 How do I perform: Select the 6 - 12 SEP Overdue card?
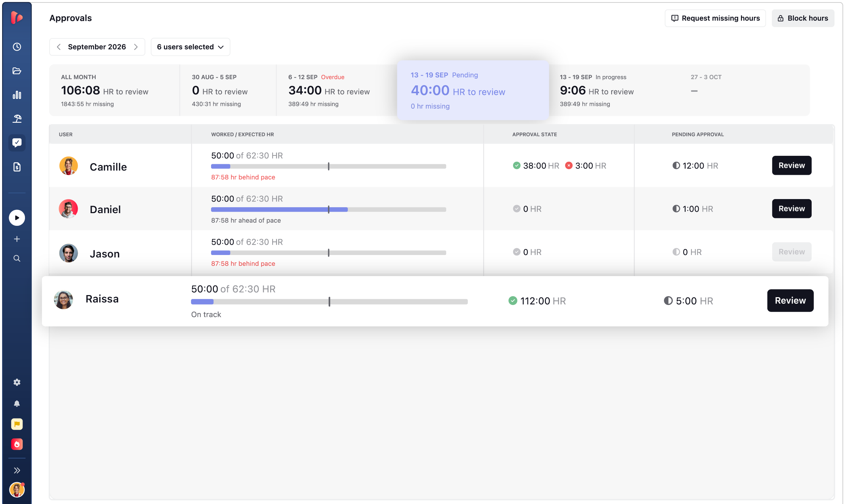pyautogui.click(x=337, y=90)
